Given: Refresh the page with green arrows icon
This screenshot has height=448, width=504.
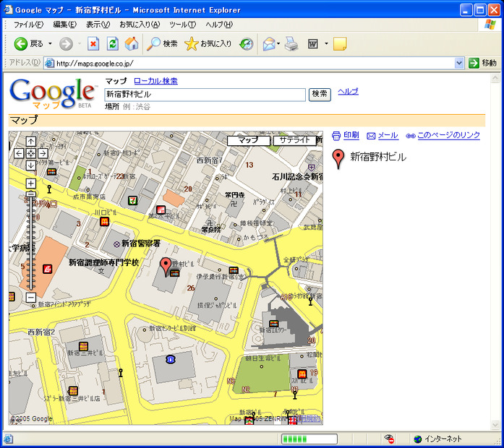Looking at the screenshot, I should point(113,43).
